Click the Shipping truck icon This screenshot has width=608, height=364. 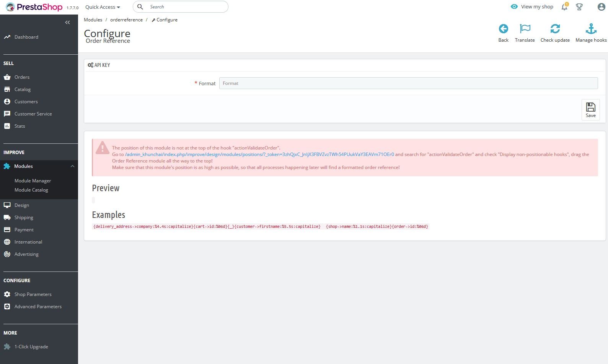click(7, 218)
